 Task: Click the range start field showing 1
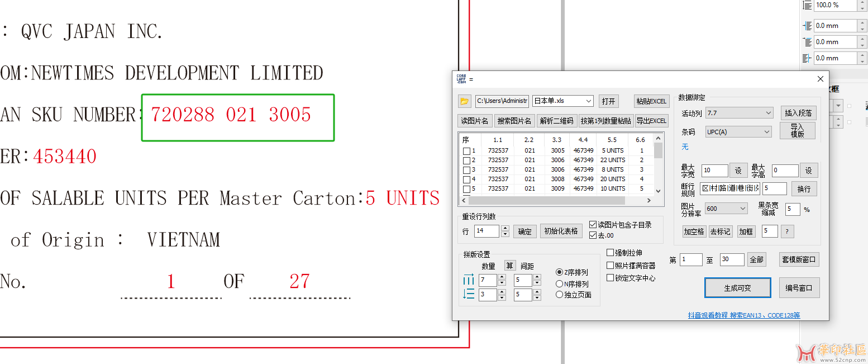click(x=691, y=259)
